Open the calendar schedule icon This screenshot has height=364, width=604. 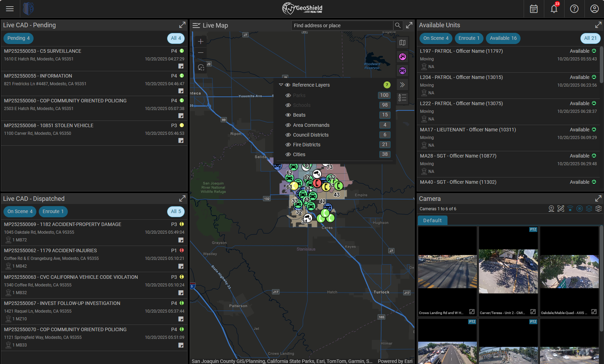point(534,9)
